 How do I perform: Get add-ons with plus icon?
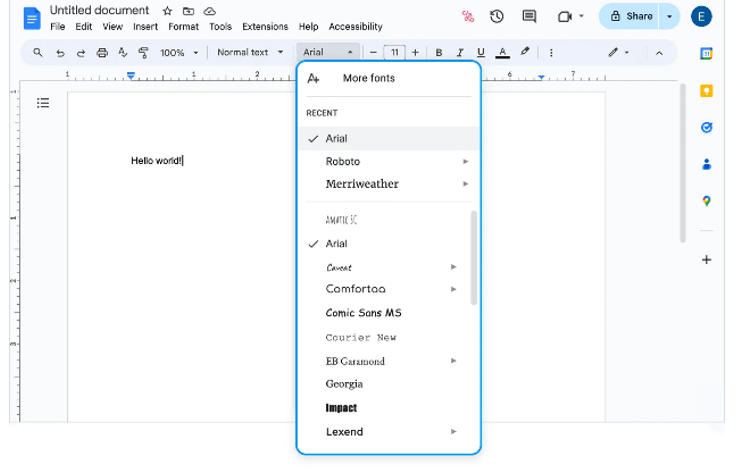point(706,259)
